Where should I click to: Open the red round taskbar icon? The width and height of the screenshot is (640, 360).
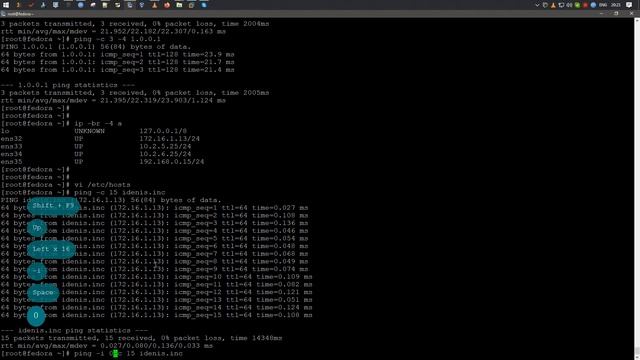(x=167, y=5)
